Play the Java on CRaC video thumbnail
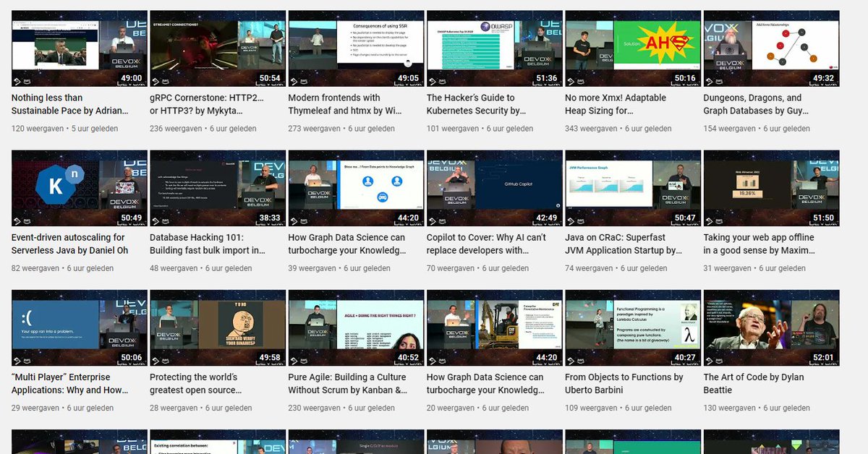This screenshot has height=454, width=868. 633,188
